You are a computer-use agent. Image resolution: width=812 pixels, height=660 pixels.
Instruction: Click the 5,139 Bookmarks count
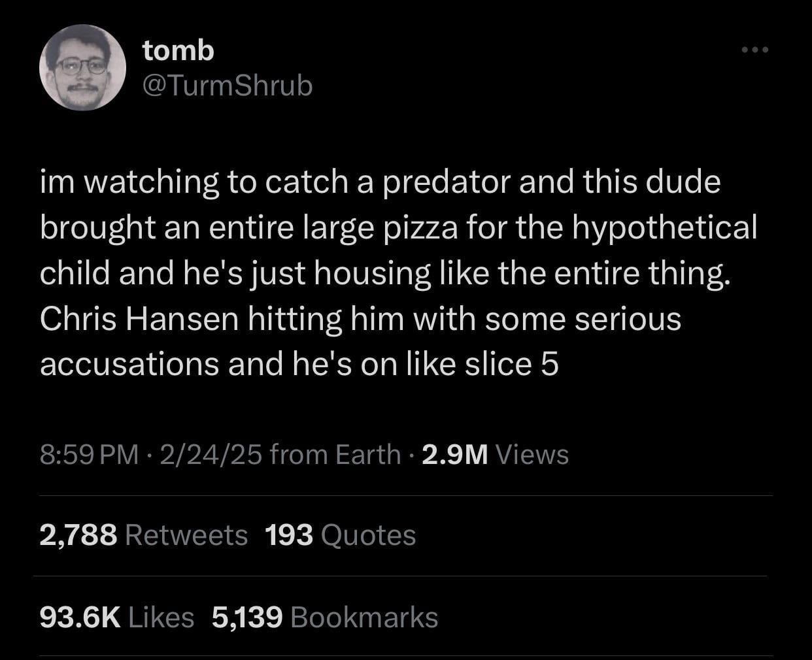click(325, 617)
